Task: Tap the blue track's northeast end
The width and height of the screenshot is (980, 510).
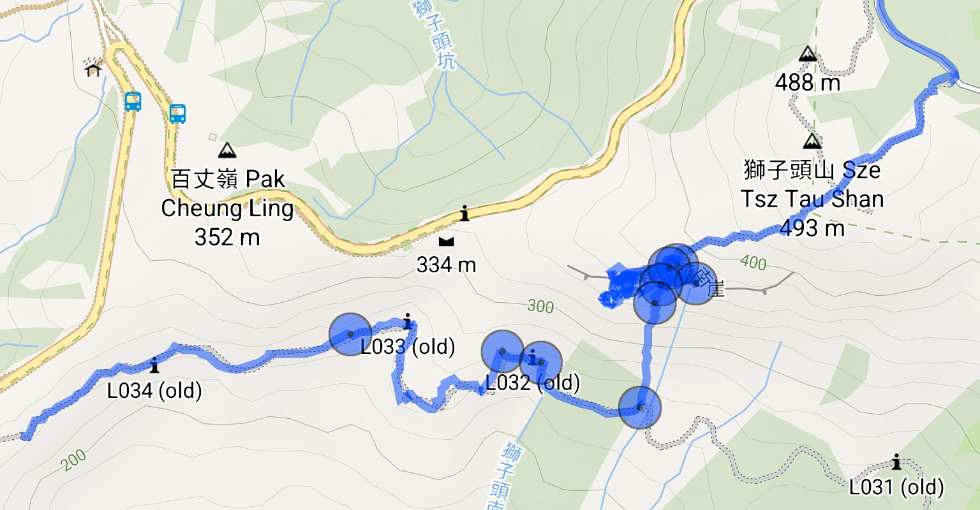Action: (953, 78)
